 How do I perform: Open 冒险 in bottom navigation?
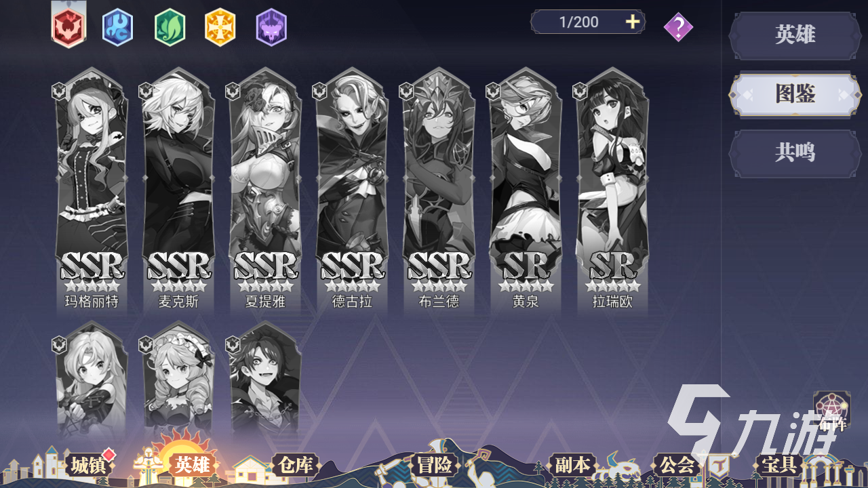(x=435, y=465)
